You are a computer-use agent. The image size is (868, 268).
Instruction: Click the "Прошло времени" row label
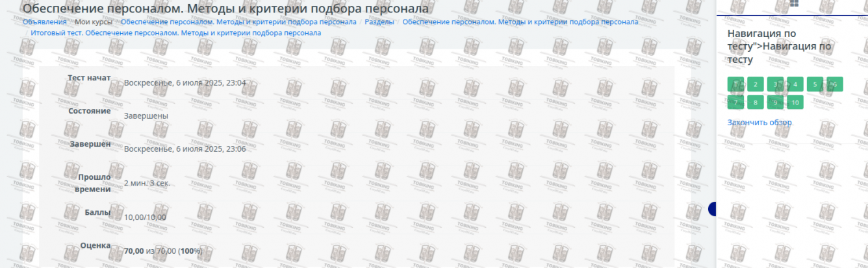coord(93,182)
